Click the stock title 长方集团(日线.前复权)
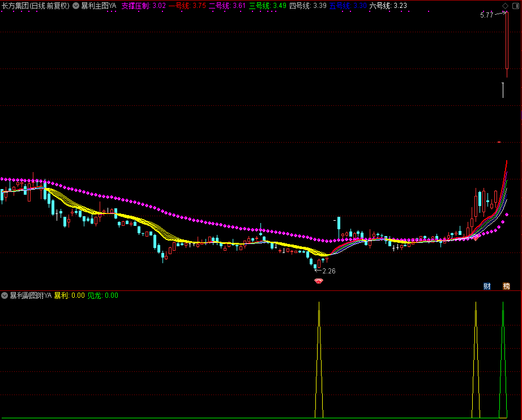522x420 pixels. (x=36, y=6)
